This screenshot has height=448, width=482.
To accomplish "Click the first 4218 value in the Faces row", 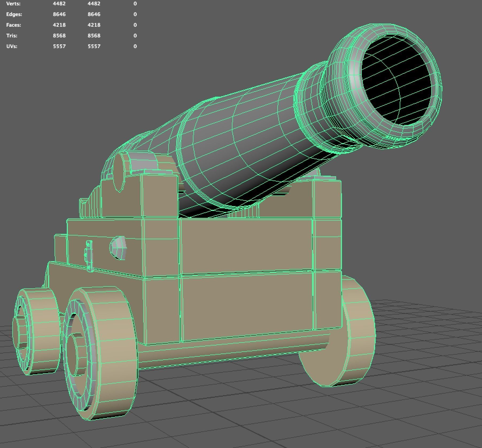I will [59, 25].
